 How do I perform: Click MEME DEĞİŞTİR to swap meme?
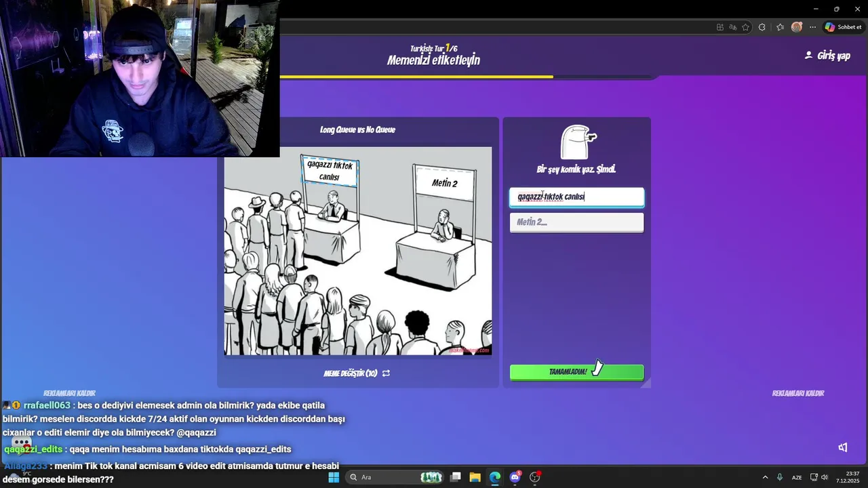(x=350, y=373)
